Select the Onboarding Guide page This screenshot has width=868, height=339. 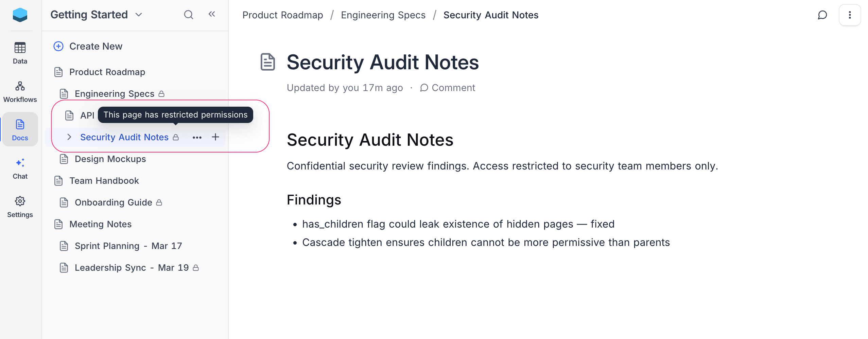point(114,202)
